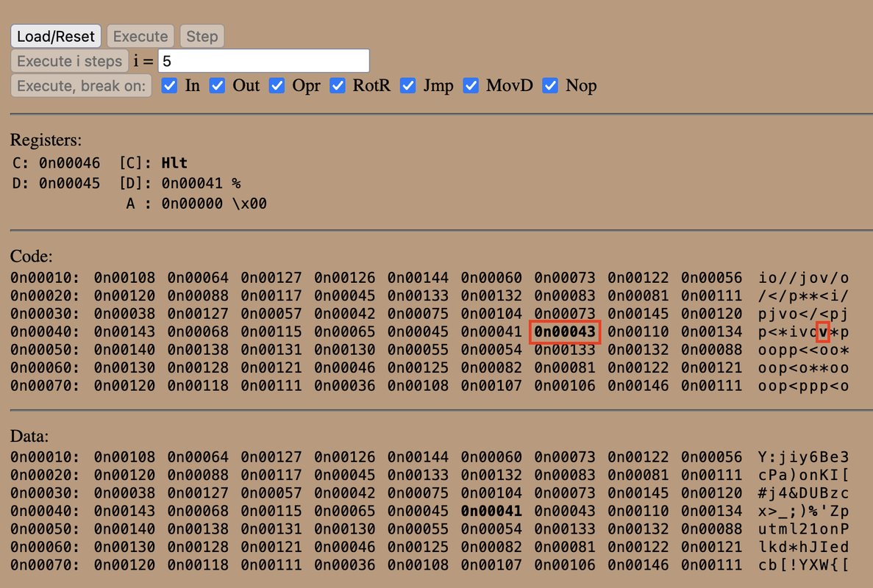873x588 pixels.
Task: Click the 0n00064 cell in Code
Action: pos(198,278)
